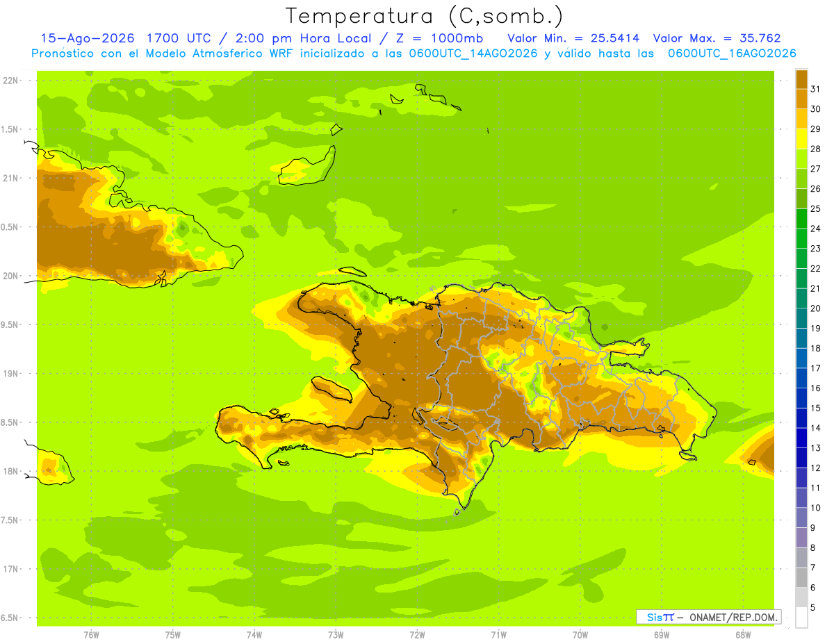Screen dimensions: 834x644
Task: Click the "6.5N" latitude label
Action: coord(10,618)
